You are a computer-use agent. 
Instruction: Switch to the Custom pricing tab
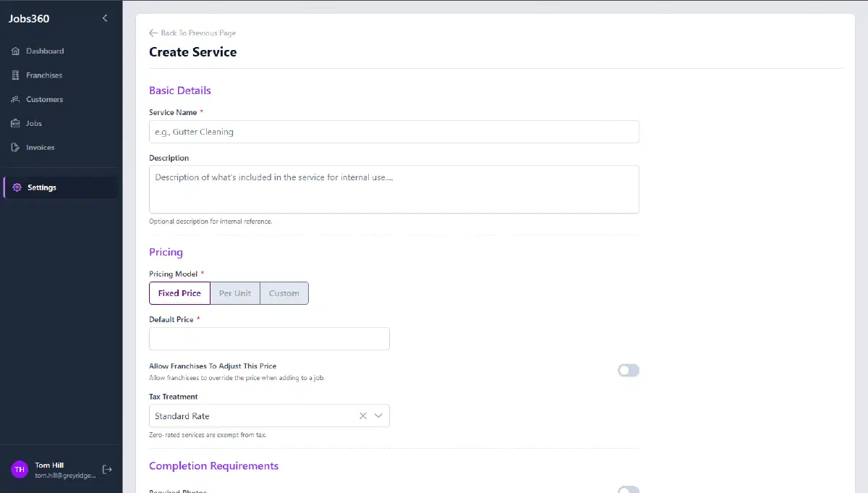click(284, 293)
